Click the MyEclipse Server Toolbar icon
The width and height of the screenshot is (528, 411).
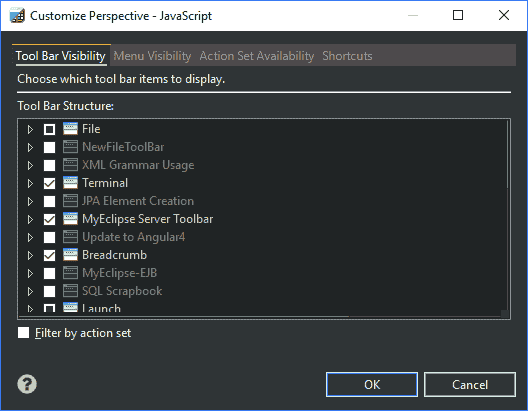click(x=70, y=219)
